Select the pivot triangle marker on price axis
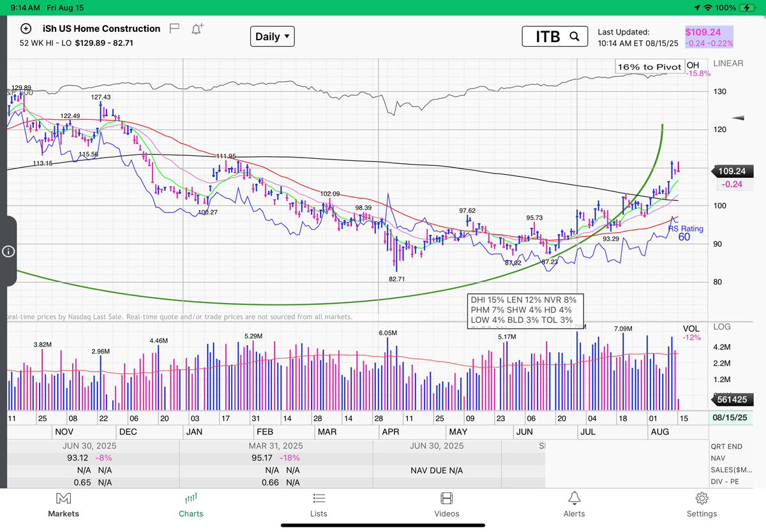766x532 pixels. click(x=739, y=117)
